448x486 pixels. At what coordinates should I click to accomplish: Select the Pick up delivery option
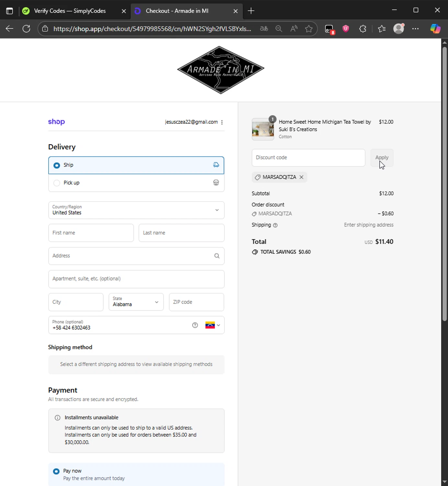click(136, 183)
